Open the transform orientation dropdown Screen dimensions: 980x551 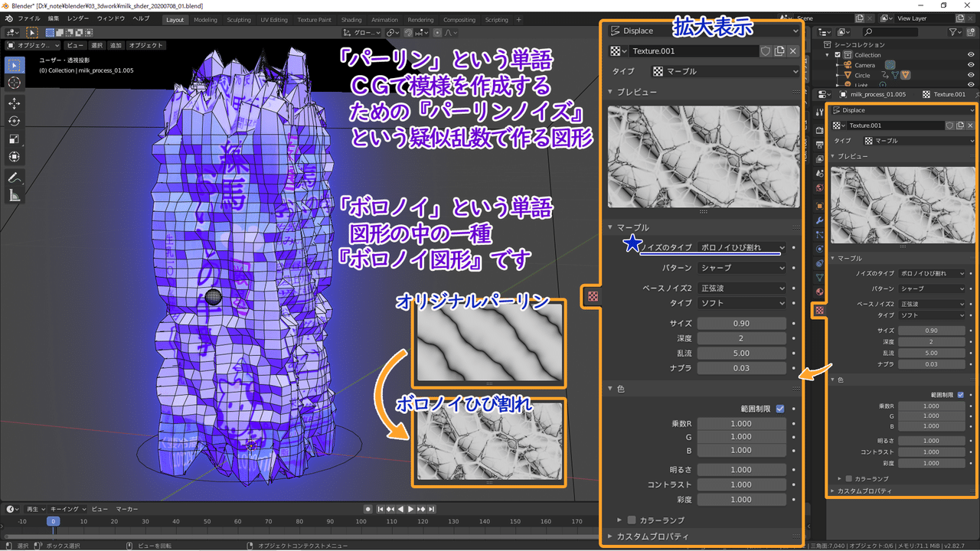coord(361,32)
